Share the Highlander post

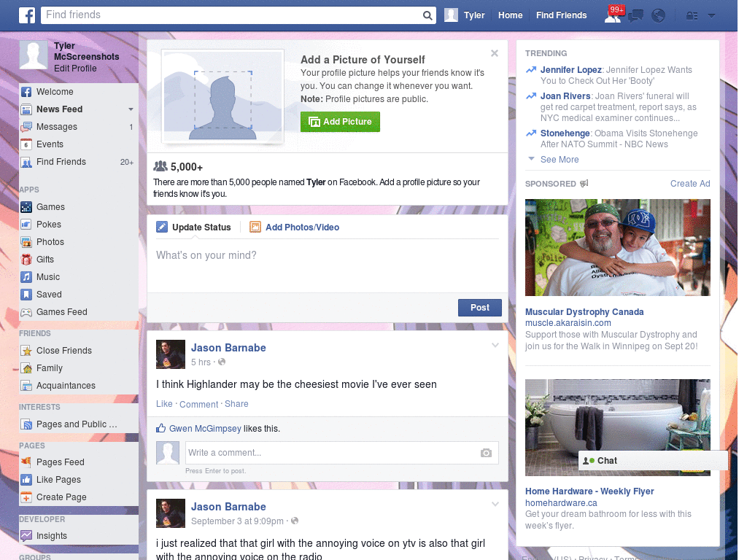coord(236,404)
